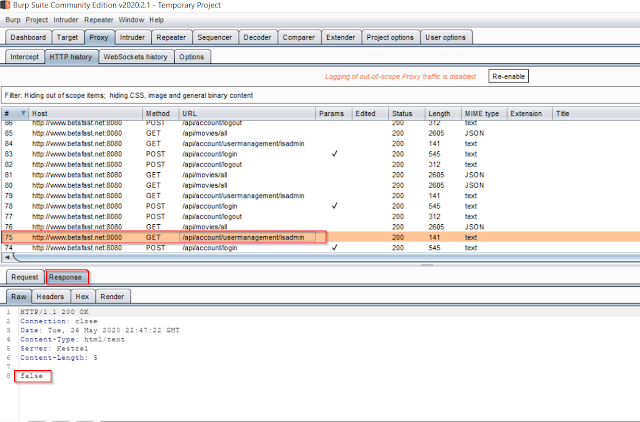
Task: Click the 'Server: Kestrel' header line
Action: click(x=54, y=349)
